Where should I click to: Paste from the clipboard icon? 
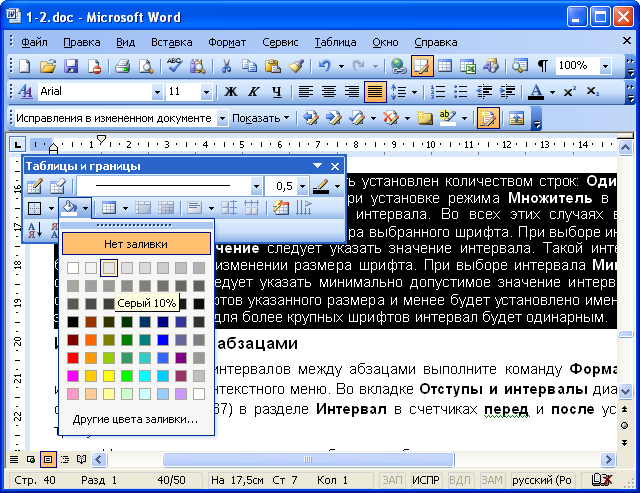tap(272, 66)
